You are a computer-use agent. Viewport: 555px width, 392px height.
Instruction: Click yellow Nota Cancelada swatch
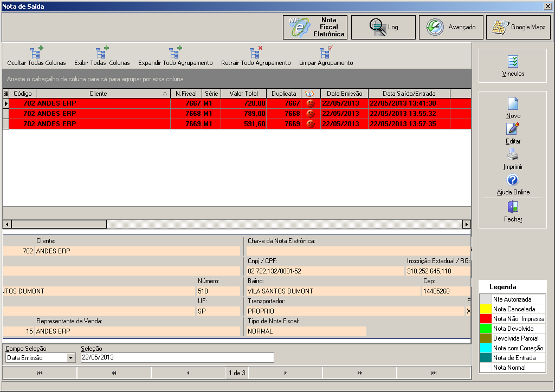486,309
